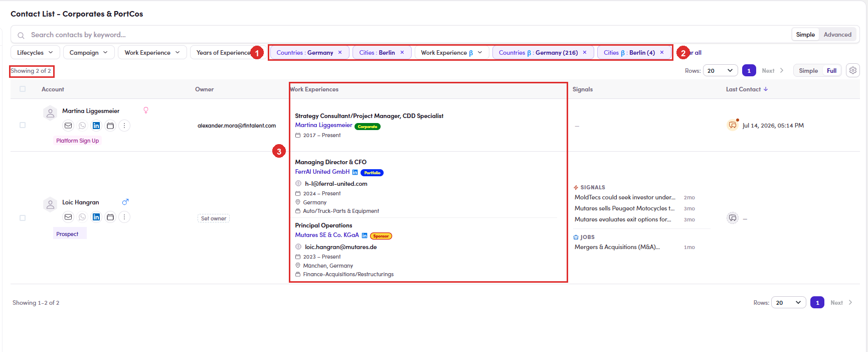The height and width of the screenshot is (352, 868).
Task: Toggle select-all checkbox in header
Action: 23,89
